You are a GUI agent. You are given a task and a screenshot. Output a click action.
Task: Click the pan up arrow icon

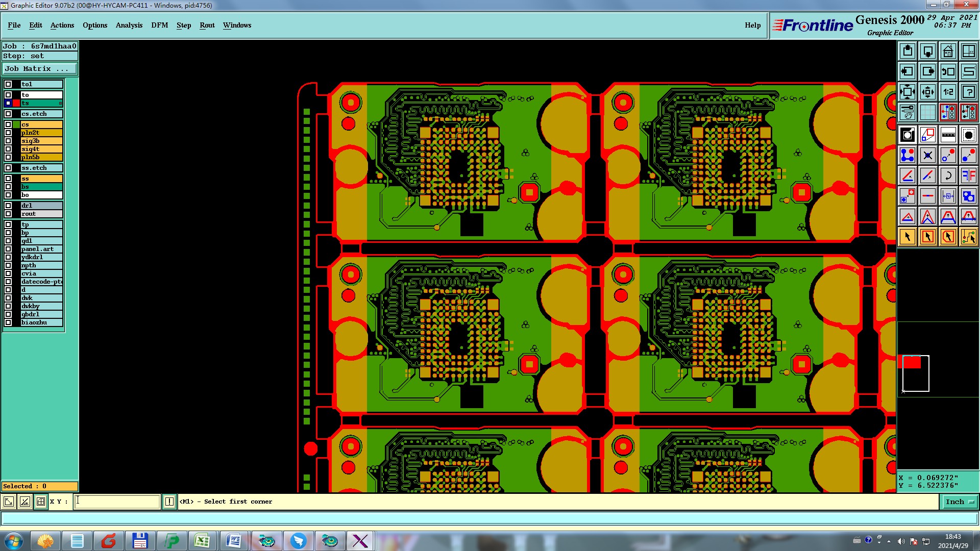click(908, 51)
